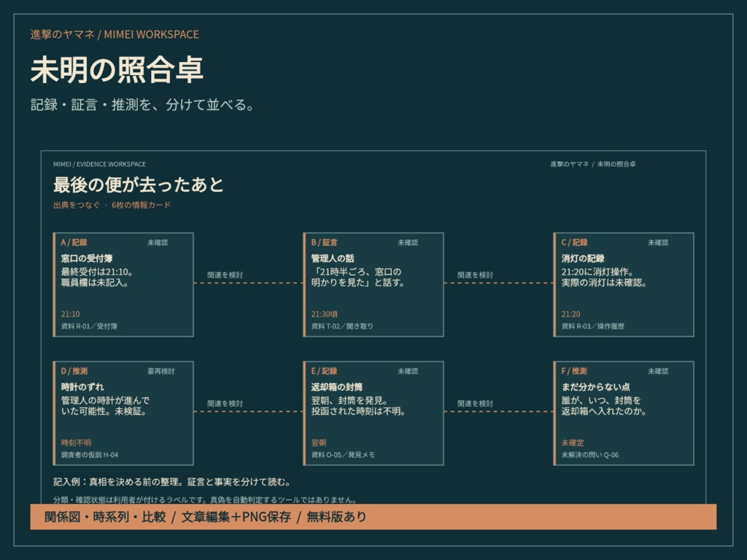Click the 関連を検討 label between cards E and F

pos(475,403)
